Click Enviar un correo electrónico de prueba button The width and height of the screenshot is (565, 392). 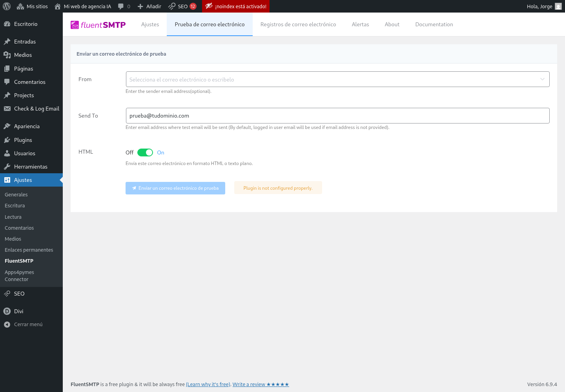(x=175, y=188)
